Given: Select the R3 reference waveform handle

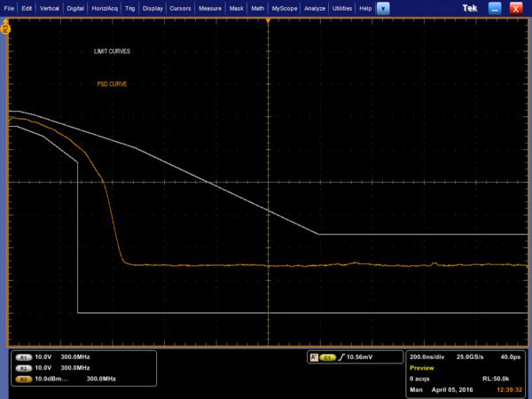Looking at the screenshot, I should click(x=6, y=27).
